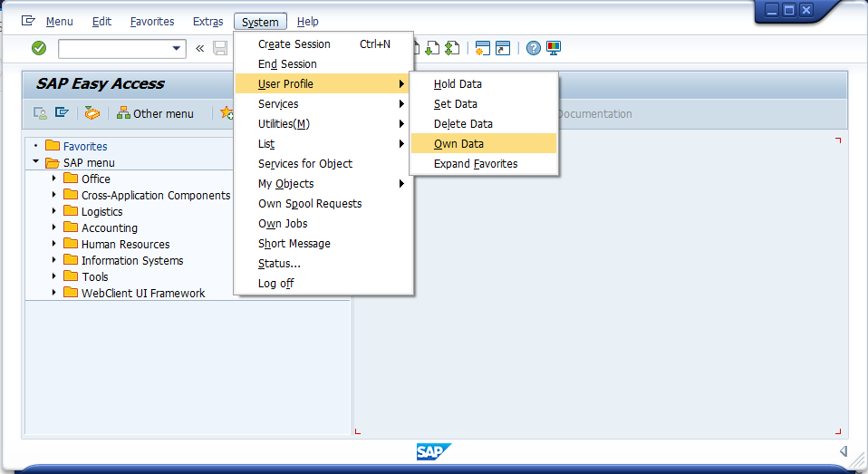
Task: Open the Edit menu
Action: click(101, 22)
